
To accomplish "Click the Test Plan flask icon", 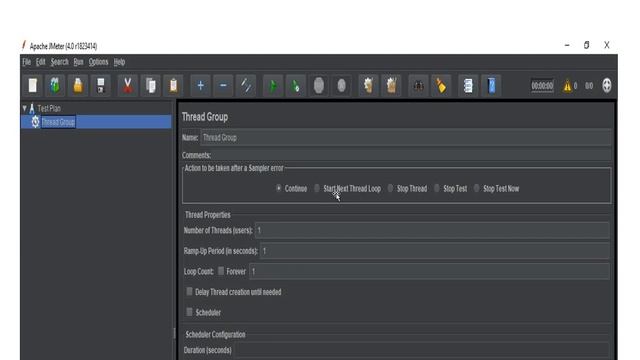I will pyautogui.click(x=32, y=108).
